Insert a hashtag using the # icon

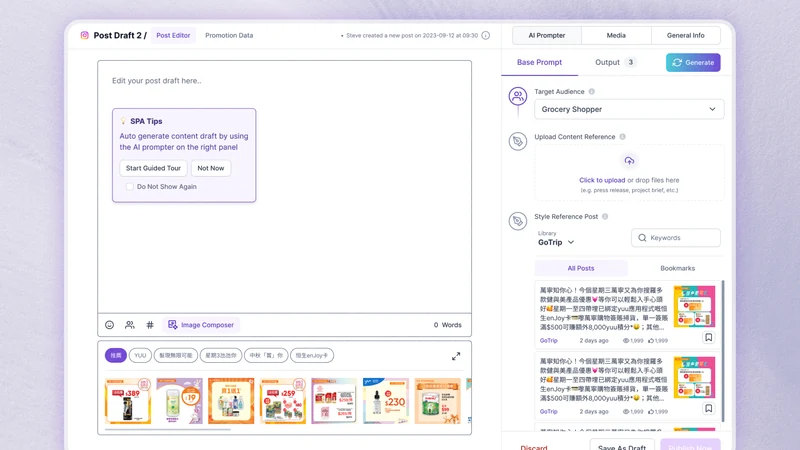coord(150,325)
